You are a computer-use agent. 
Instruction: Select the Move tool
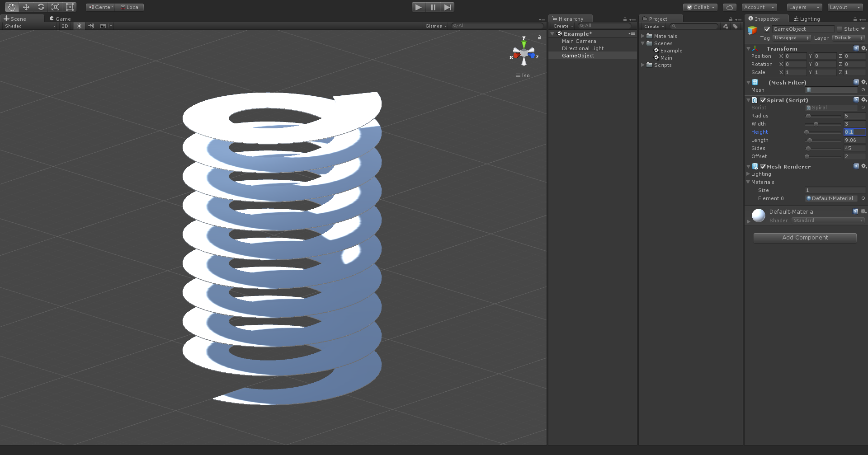point(26,7)
